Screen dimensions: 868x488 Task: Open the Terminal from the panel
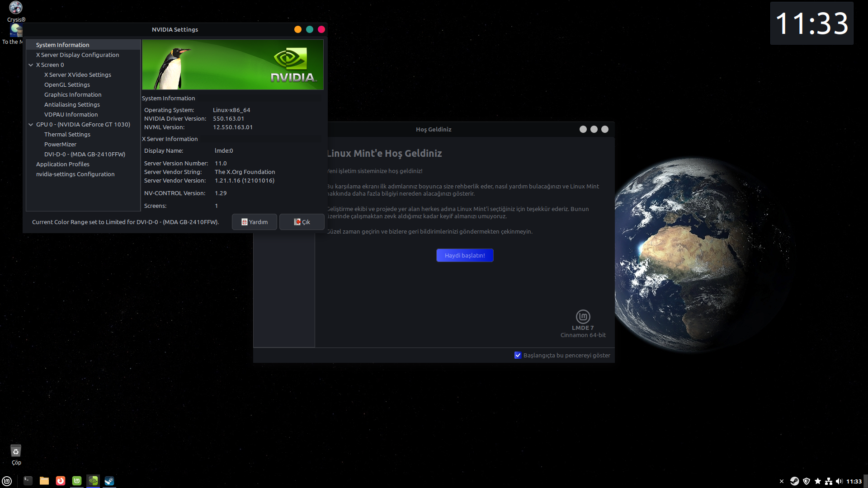(x=28, y=481)
